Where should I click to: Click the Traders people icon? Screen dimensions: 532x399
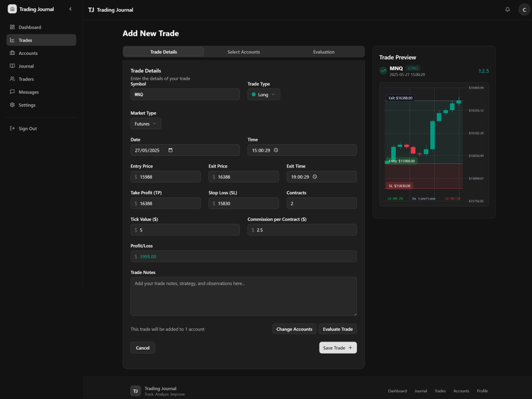click(x=12, y=79)
